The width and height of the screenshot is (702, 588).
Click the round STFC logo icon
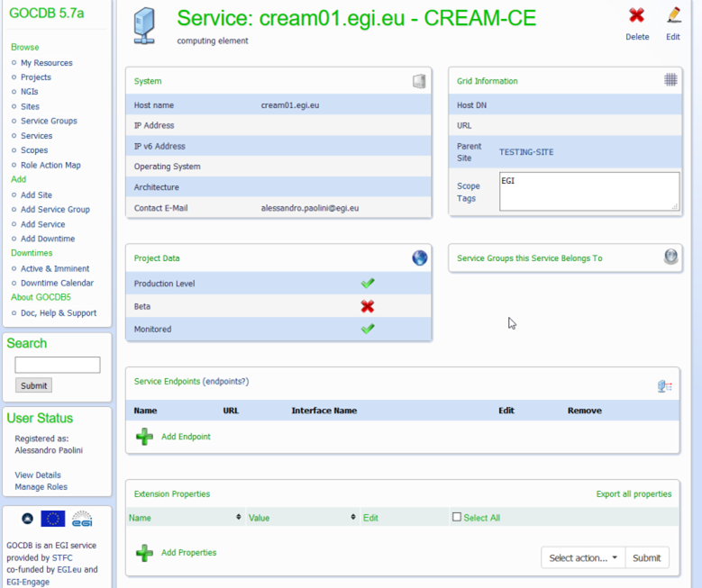click(27, 519)
